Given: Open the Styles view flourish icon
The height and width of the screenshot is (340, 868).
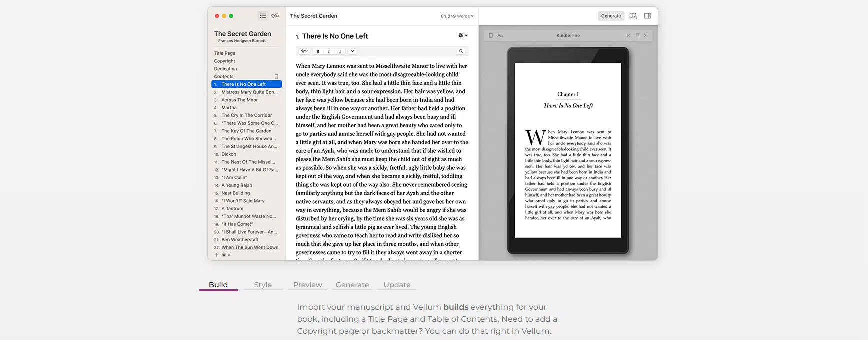Looking at the screenshot, I should [275, 16].
